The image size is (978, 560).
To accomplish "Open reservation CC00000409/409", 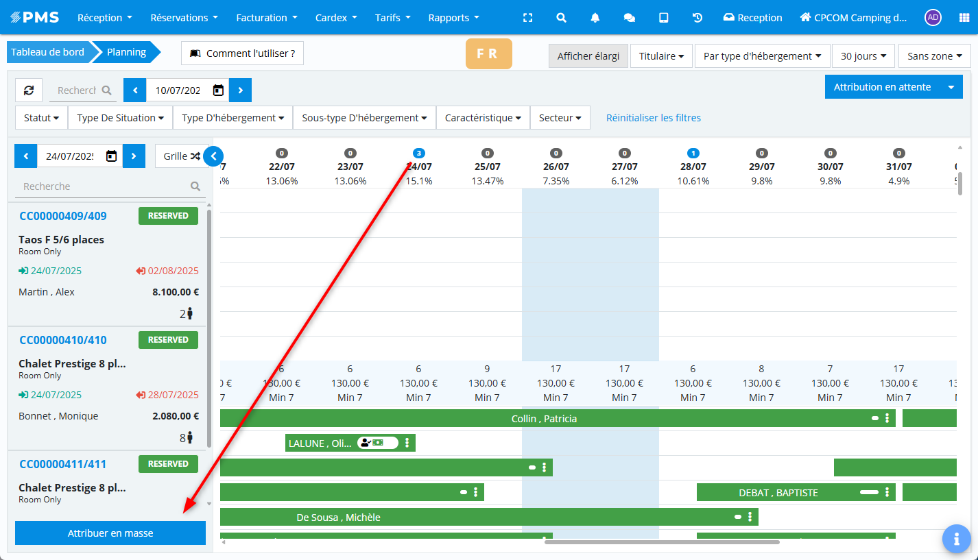I will click(63, 216).
